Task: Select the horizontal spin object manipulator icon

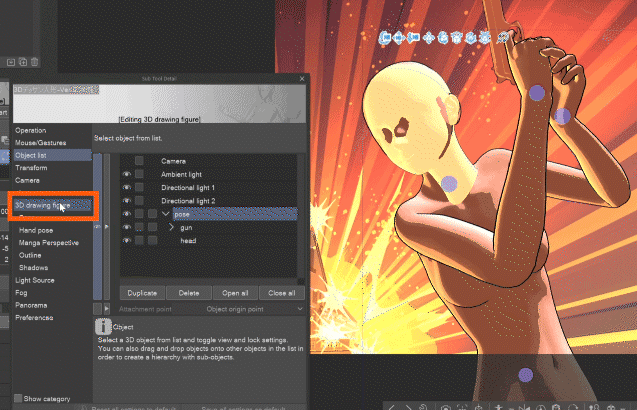Action: [x=471, y=38]
